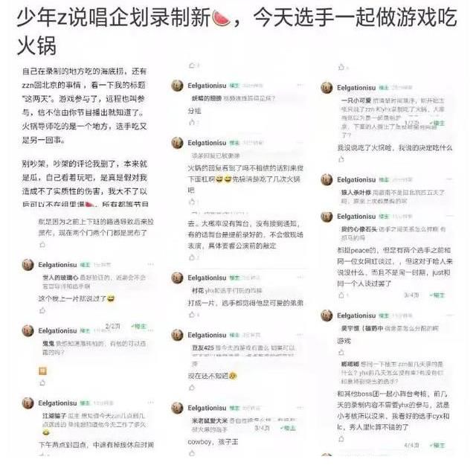The width and height of the screenshot is (476, 471).
Task: Like the reply that says 分组
Action: 192,122
